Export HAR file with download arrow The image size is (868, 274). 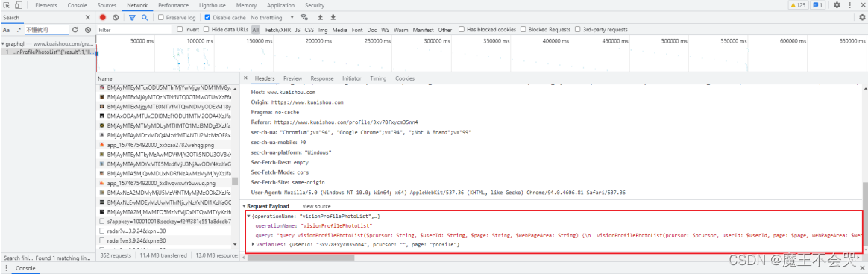pyautogui.click(x=333, y=18)
